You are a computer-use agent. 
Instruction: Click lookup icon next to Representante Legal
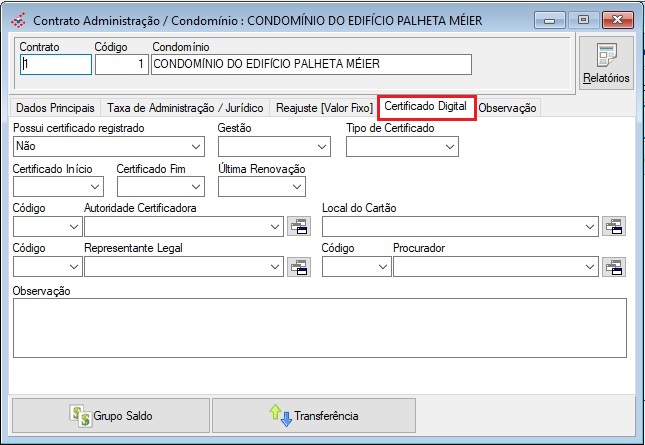coord(299,266)
